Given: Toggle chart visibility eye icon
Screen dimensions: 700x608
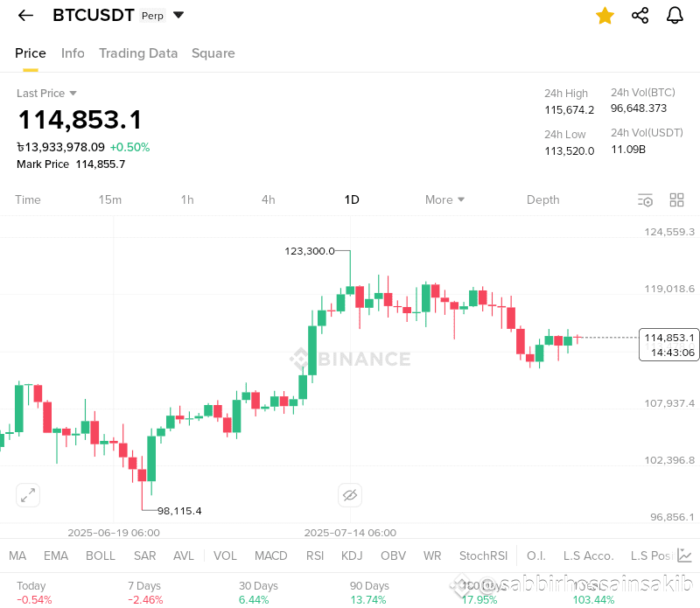Looking at the screenshot, I should [x=350, y=495].
